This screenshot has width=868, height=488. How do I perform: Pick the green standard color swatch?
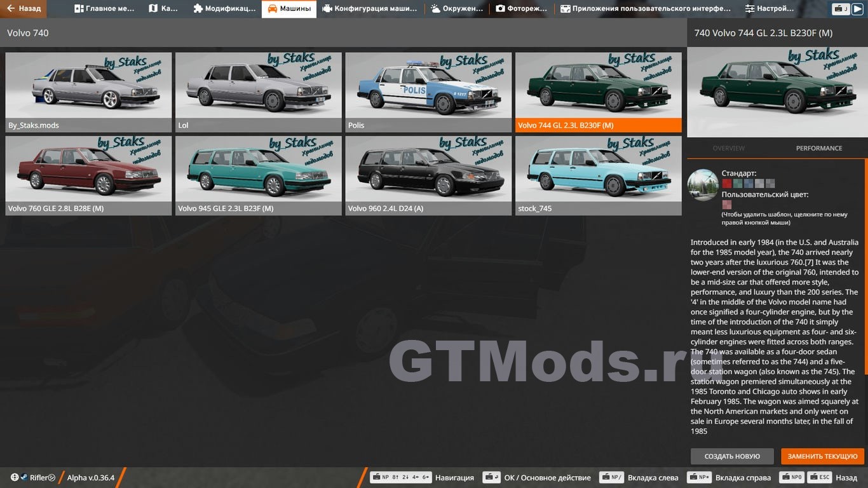(738, 184)
